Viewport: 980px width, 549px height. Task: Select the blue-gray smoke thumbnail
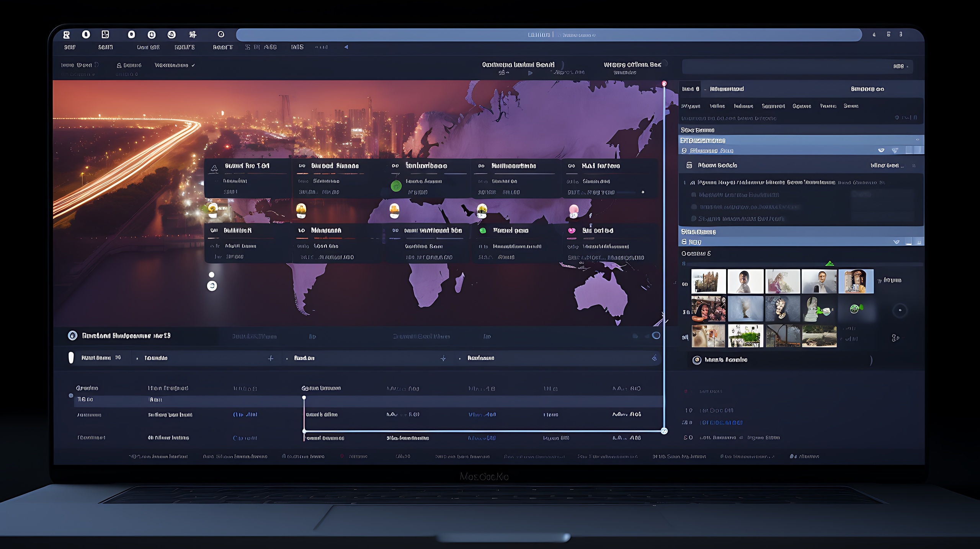click(x=745, y=309)
